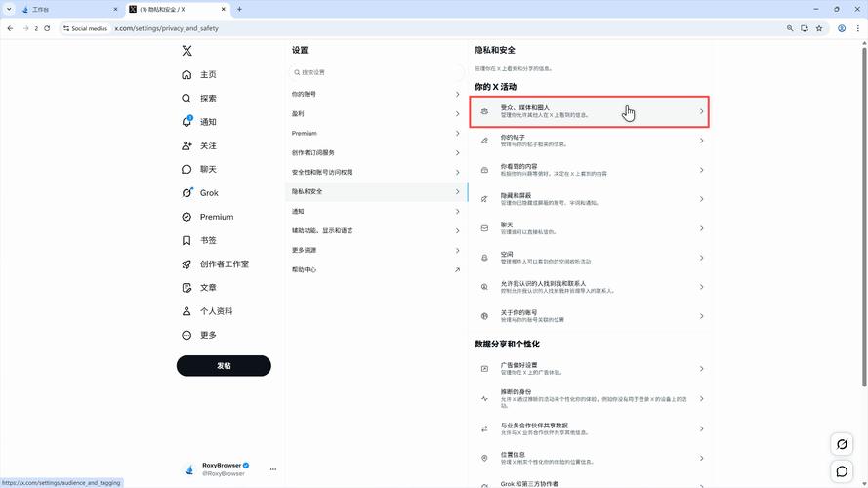This screenshot has height=488, width=868.
Task: Expand 受众、媒体和圈人 with its chevron
Action: pyautogui.click(x=701, y=112)
